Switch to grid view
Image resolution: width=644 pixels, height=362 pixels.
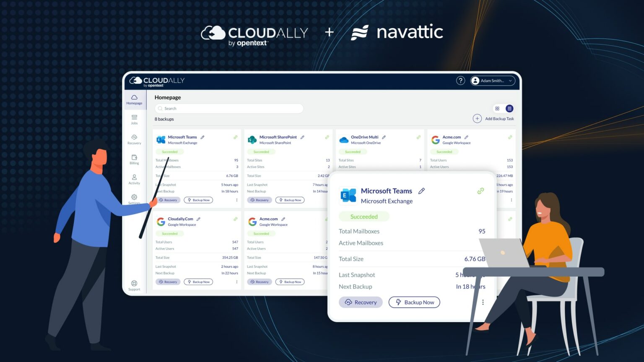point(497,108)
